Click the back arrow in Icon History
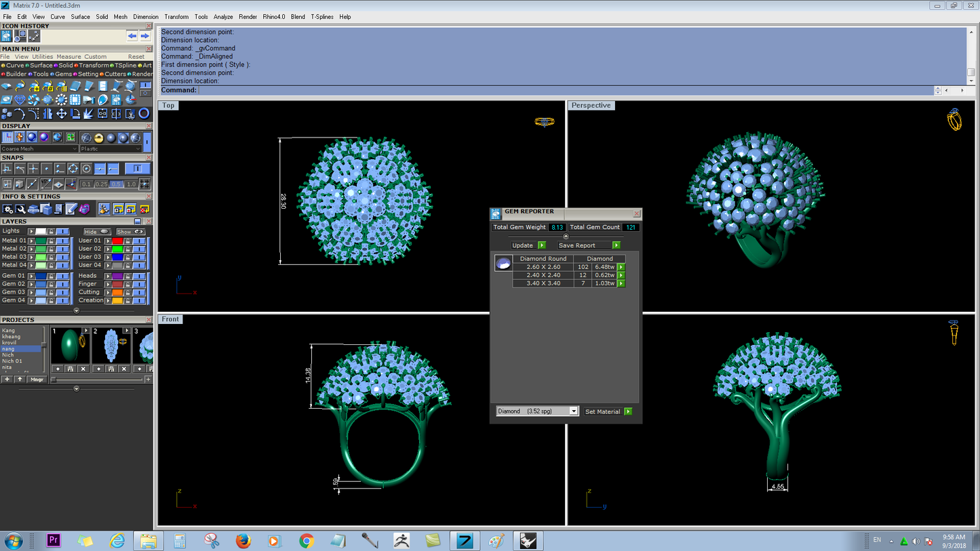Image resolution: width=980 pixels, height=551 pixels. (x=132, y=36)
